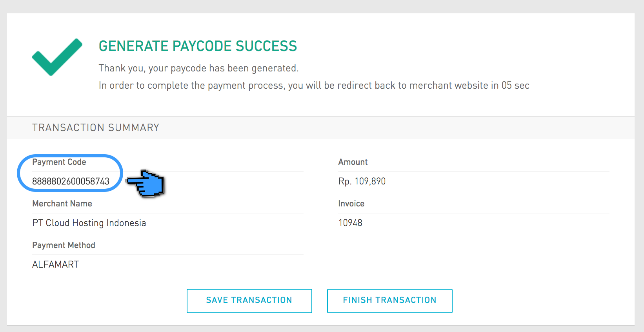Select the Merchant Name label
644x332 pixels.
click(62, 204)
